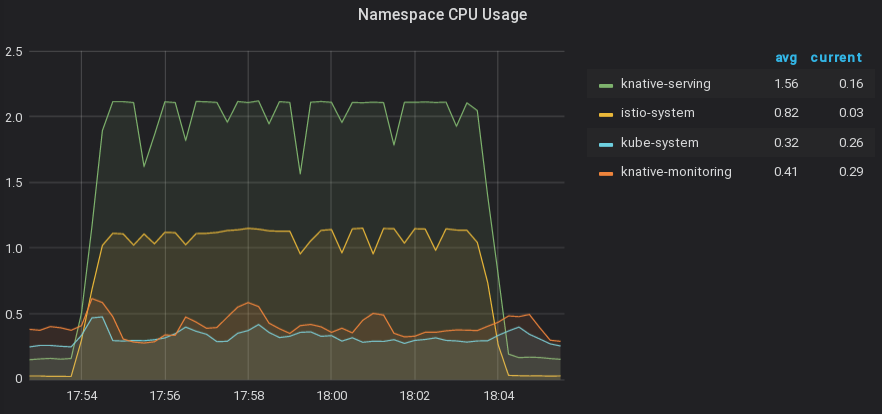
Task: Click the yellow istio-system color swatch
Action: (x=606, y=114)
